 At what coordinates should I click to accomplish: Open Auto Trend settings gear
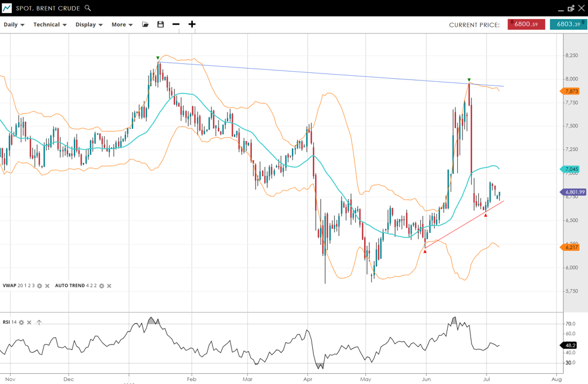tap(101, 286)
